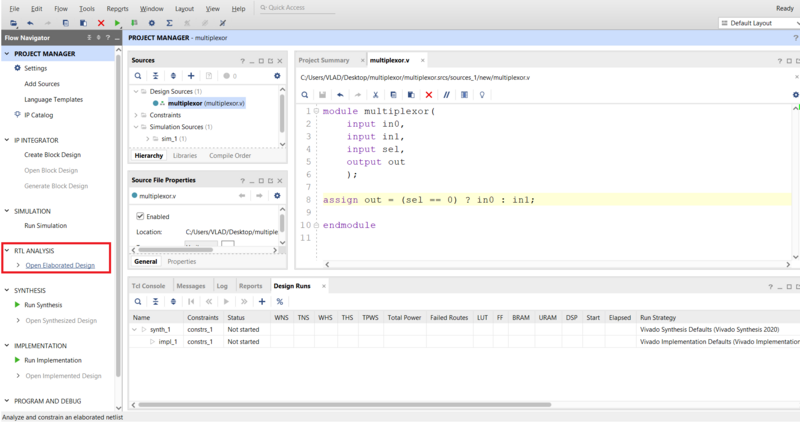The width and height of the screenshot is (800, 422).
Task: Click the green Run toolbar icon
Action: 117,23
